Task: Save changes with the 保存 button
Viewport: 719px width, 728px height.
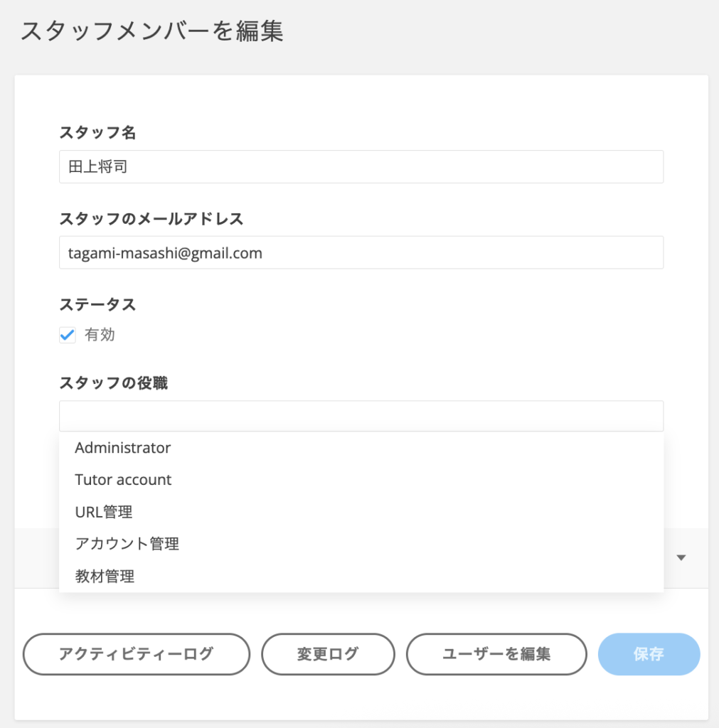Action: pyautogui.click(x=649, y=654)
